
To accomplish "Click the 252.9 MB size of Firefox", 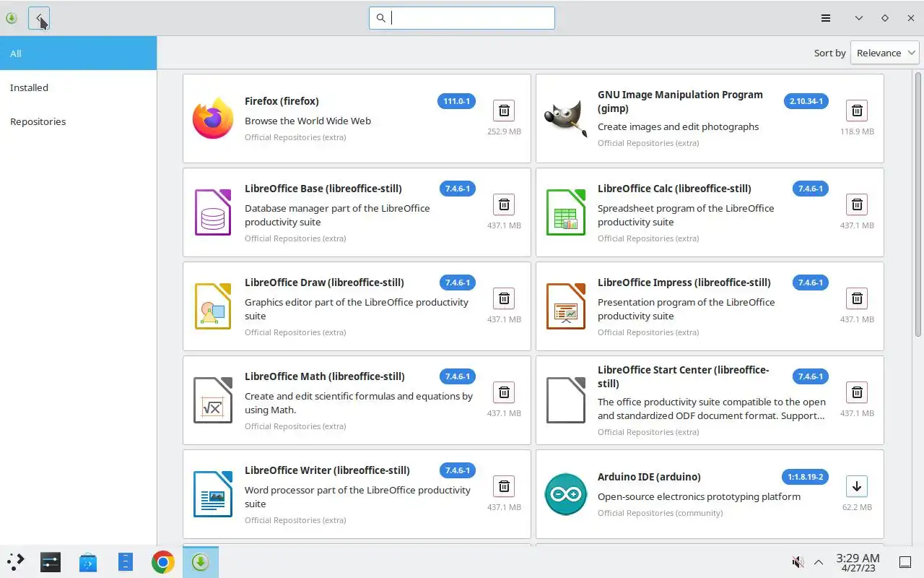I will pyautogui.click(x=504, y=131).
